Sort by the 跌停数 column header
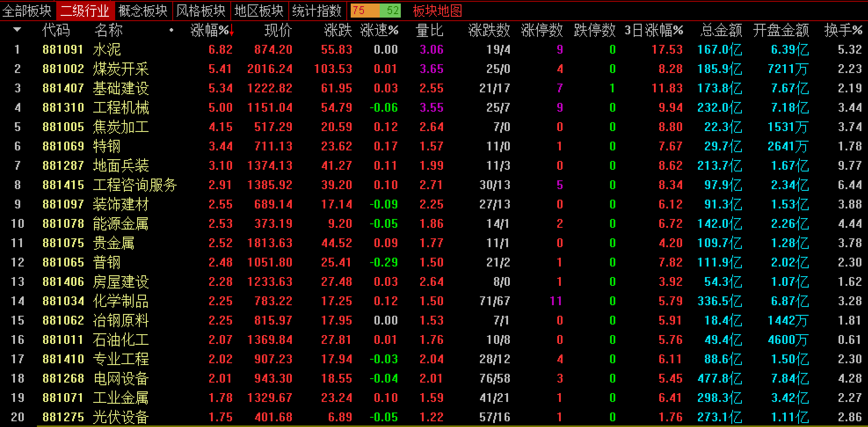The width and height of the screenshot is (868, 427). (x=595, y=30)
